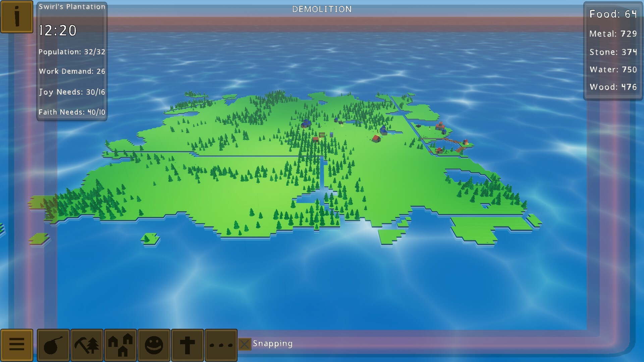Show more tools via ellipsis icon
Image resolution: width=644 pixels, height=362 pixels.
(x=220, y=344)
